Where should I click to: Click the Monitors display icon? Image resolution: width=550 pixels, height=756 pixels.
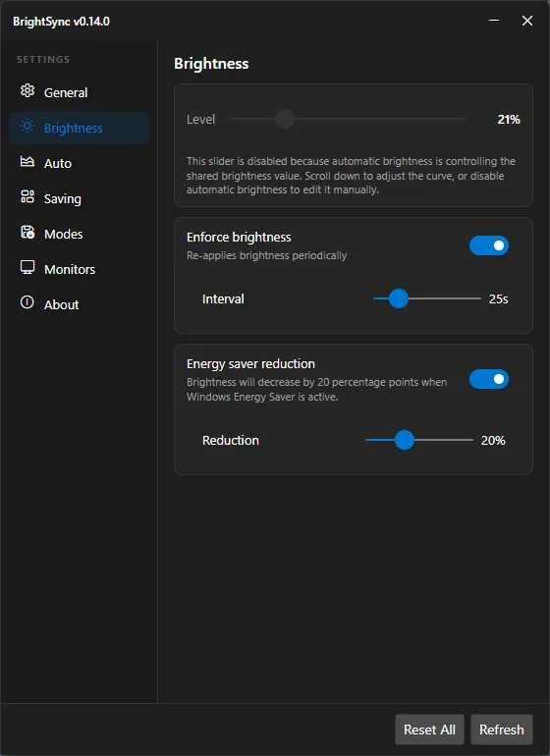[27, 268]
